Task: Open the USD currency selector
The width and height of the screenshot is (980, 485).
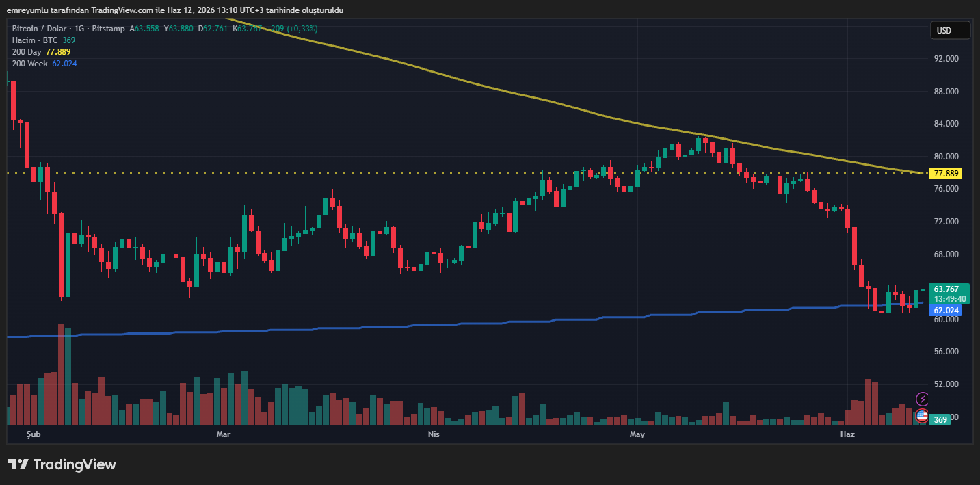Action: pyautogui.click(x=950, y=30)
